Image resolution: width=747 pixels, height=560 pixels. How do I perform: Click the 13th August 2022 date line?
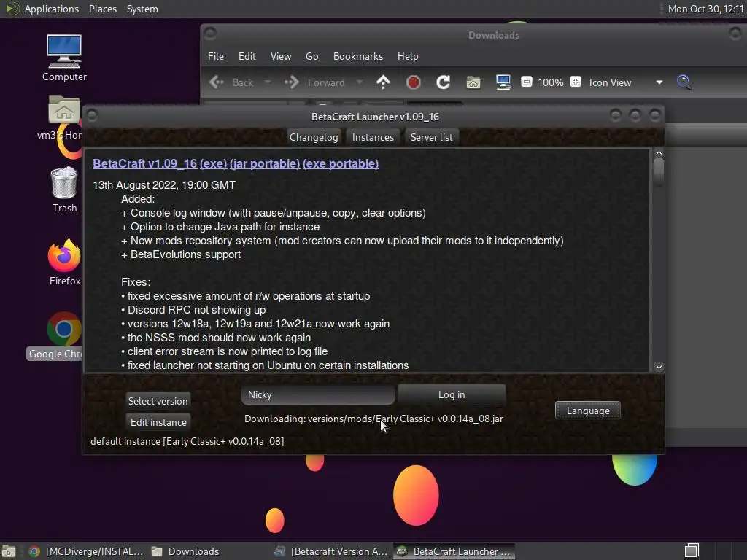point(164,185)
